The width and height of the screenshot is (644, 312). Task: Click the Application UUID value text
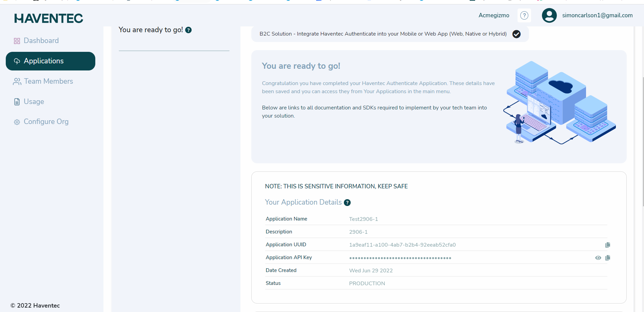click(x=403, y=245)
